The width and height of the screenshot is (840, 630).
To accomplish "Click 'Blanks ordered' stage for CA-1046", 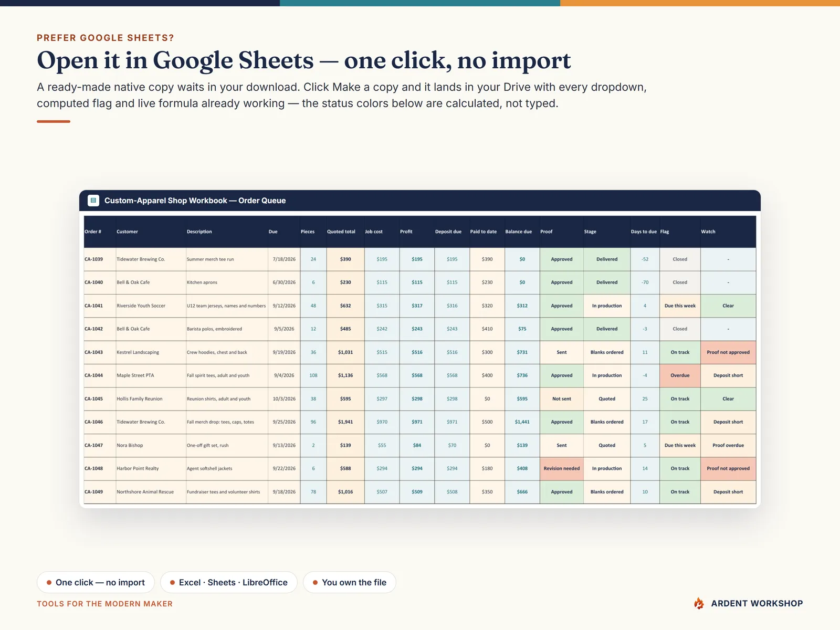I will tap(607, 422).
